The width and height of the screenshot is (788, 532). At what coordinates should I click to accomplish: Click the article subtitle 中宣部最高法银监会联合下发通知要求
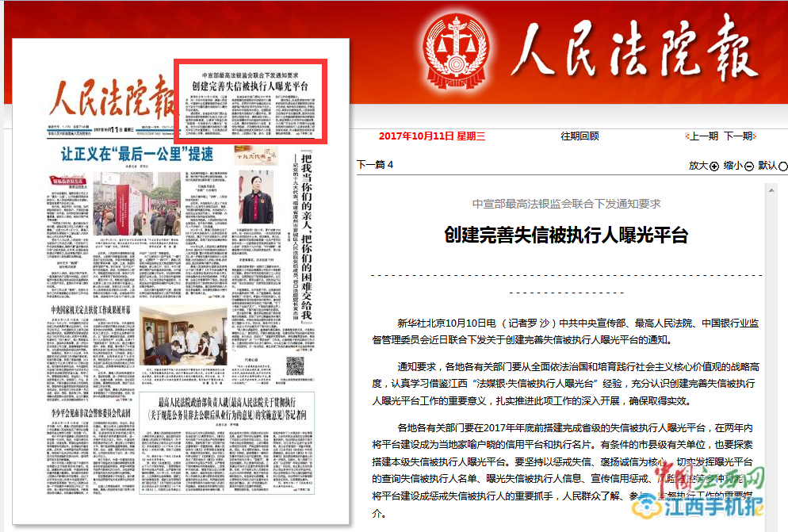[566, 204]
